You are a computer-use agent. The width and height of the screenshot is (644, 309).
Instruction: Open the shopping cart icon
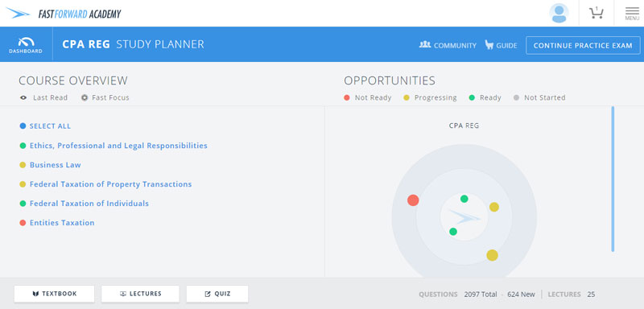(x=596, y=13)
